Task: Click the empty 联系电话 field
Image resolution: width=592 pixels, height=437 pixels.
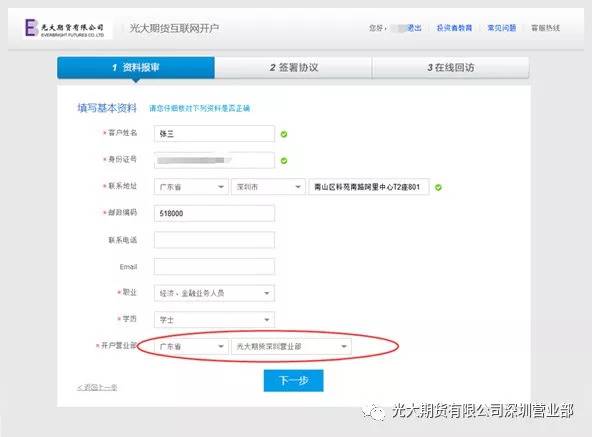Action: 214,240
